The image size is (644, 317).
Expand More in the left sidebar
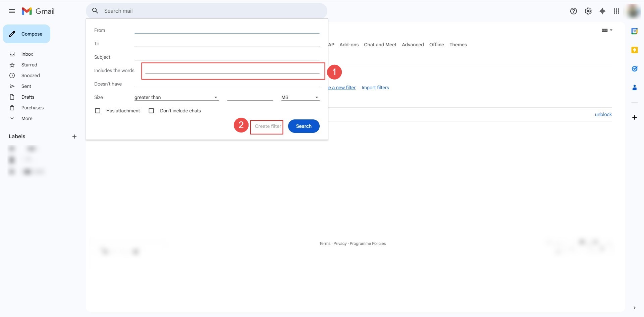[27, 118]
